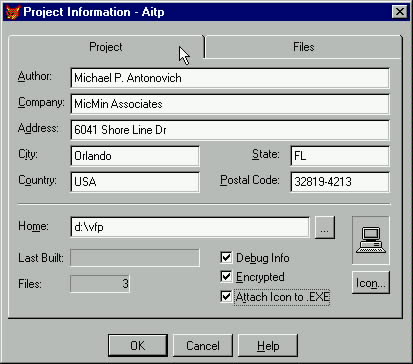413x364 pixels.
Task: Click the Files count field showing 3
Action: [100, 284]
